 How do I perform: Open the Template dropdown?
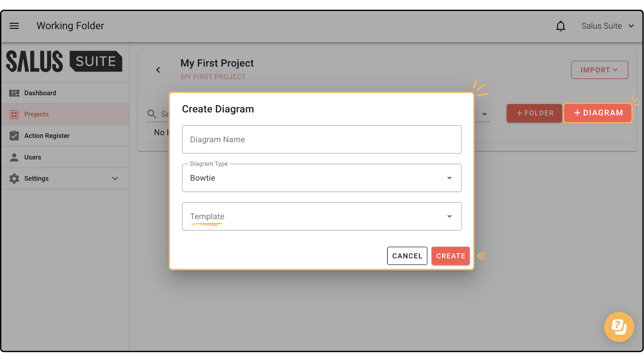[x=321, y=217]
